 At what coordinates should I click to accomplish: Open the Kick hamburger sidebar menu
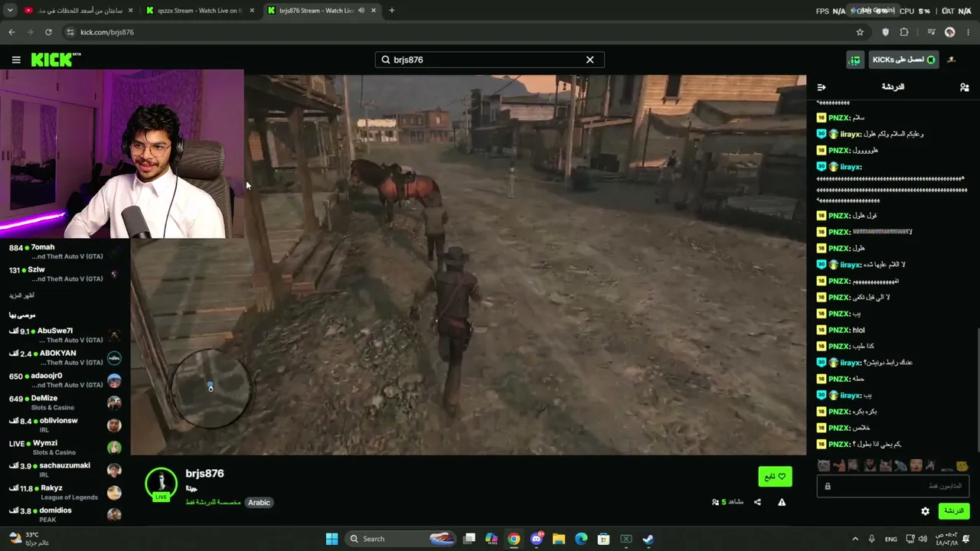pos(16,60)
